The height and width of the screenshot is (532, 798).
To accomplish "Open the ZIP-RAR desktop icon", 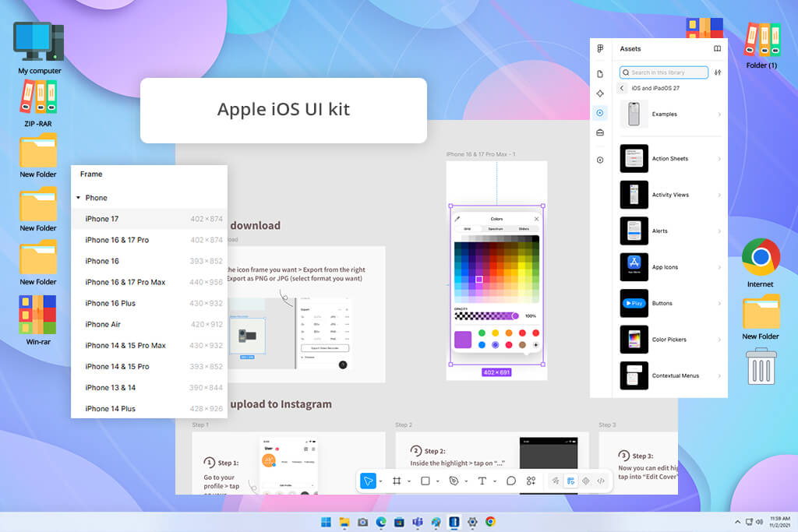I will click(x=38, y=104).
